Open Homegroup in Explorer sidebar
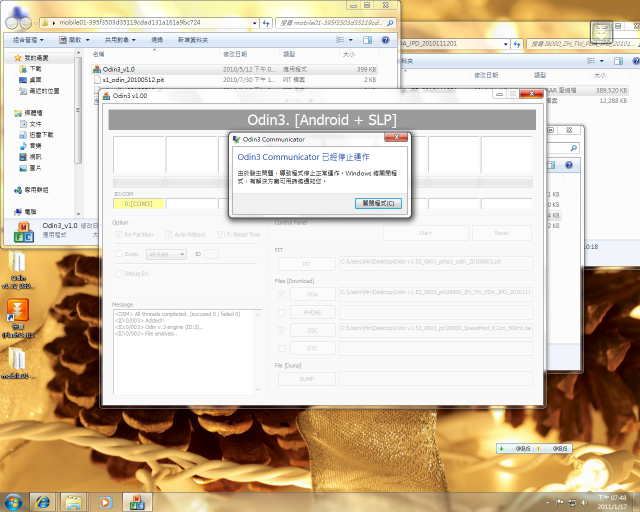Screen dimensions: 640x512 (31, 190)
